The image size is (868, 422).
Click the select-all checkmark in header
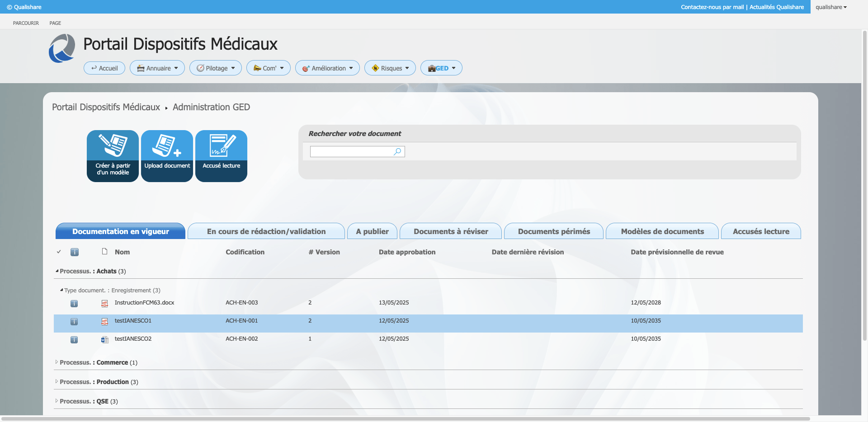click(59, 252)
